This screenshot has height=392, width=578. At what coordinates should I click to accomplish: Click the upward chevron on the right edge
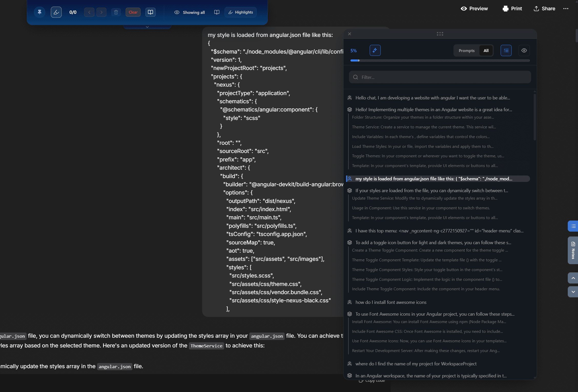573,278
